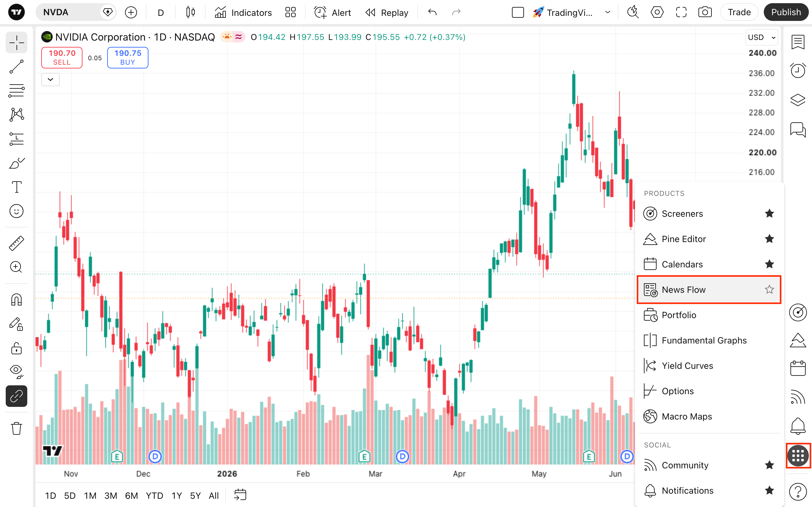Expand the layout name dropdown chevron
Screen dimensions: 812x507
(607, 12)
